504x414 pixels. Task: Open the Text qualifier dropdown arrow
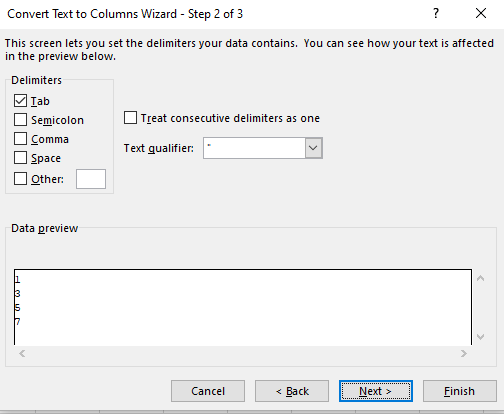(313, 148)
